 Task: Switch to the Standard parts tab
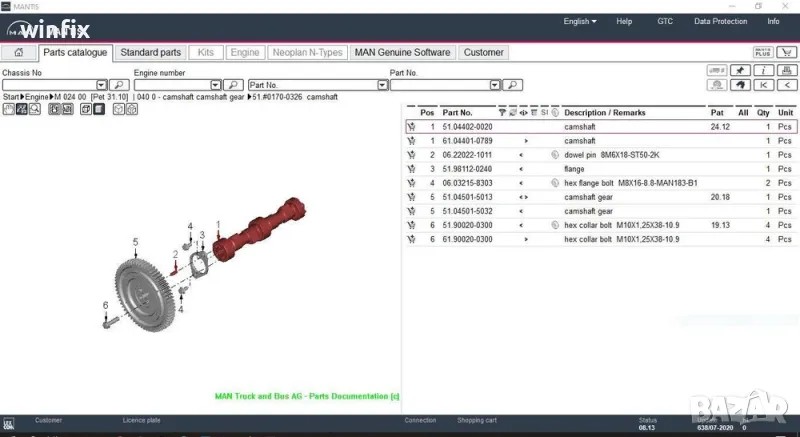click(x=151, y=52)
